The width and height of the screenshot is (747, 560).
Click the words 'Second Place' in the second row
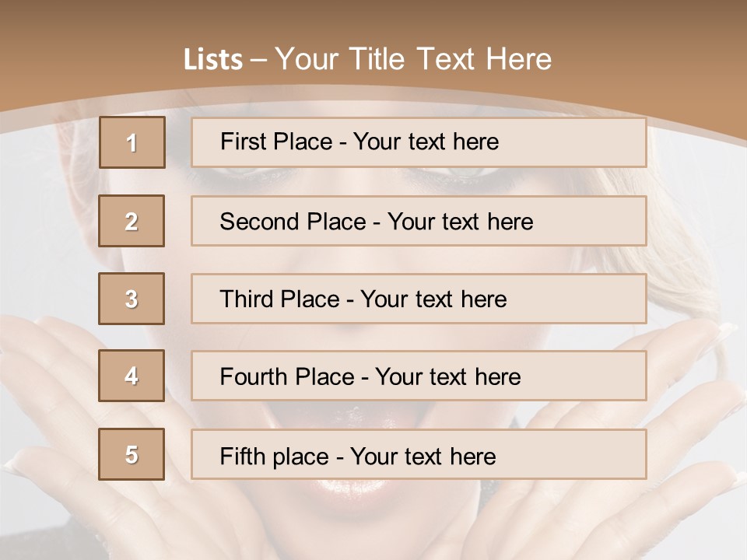pos(293,222)
